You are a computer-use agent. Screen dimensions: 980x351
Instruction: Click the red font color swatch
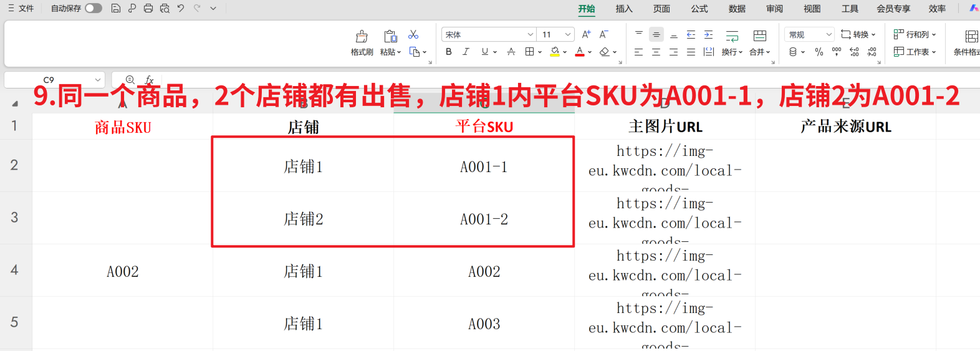click(580, 52)
